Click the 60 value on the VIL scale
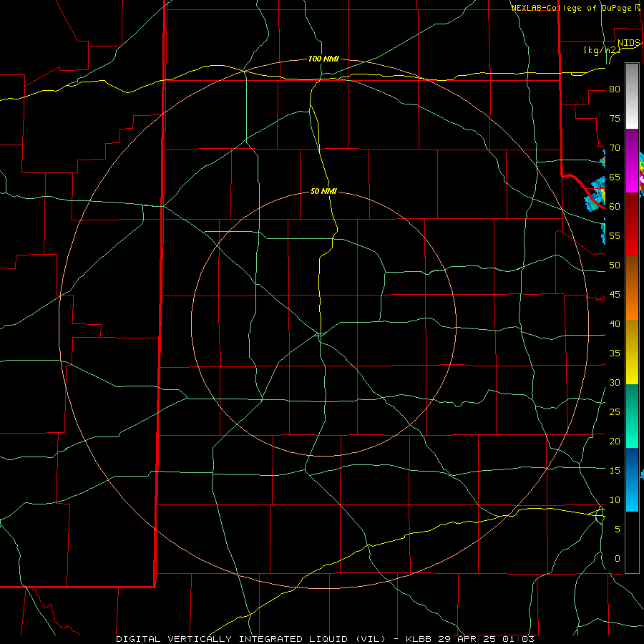Viewport: 644px width, 644px height. (x=615, y=207)
